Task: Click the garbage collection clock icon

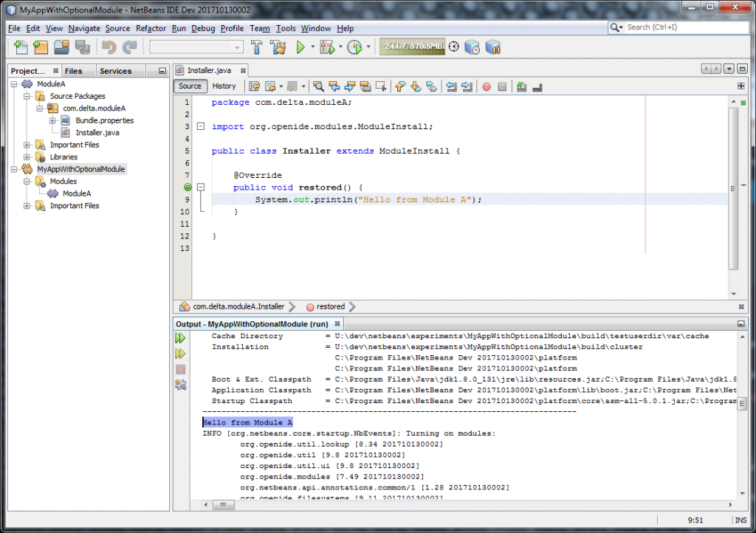Action: click(x=454, y=47)
